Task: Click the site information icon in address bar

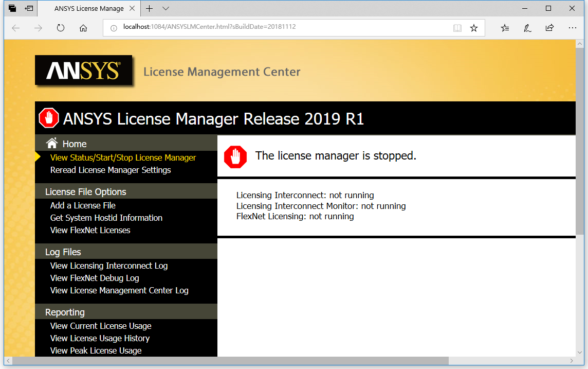Action: (x=114, y=28)
